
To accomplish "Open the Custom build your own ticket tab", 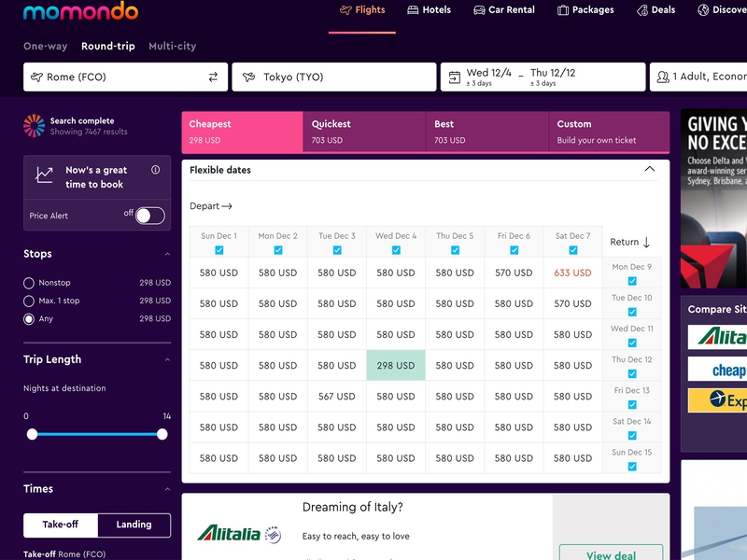I will (610, 132).
